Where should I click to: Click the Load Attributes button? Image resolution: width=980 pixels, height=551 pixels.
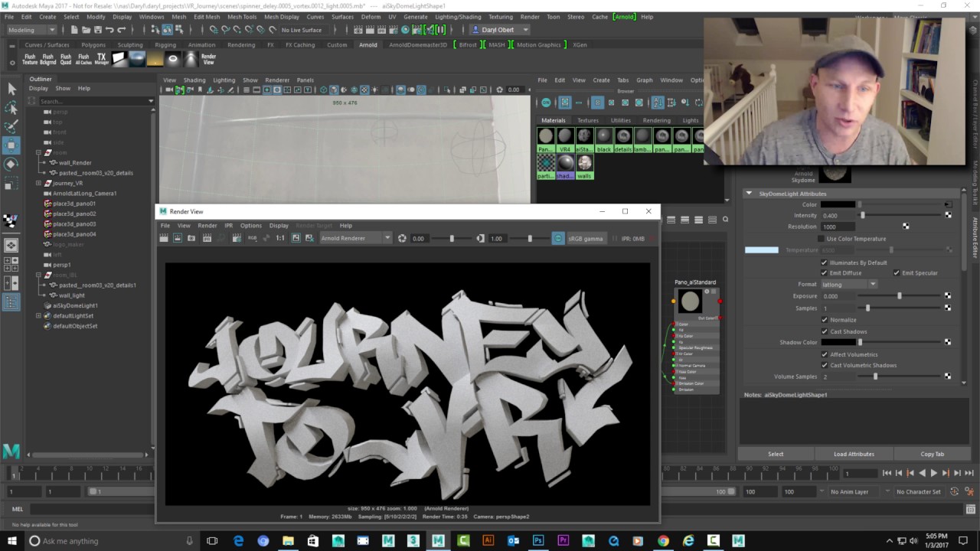click(x=854, y=454)
